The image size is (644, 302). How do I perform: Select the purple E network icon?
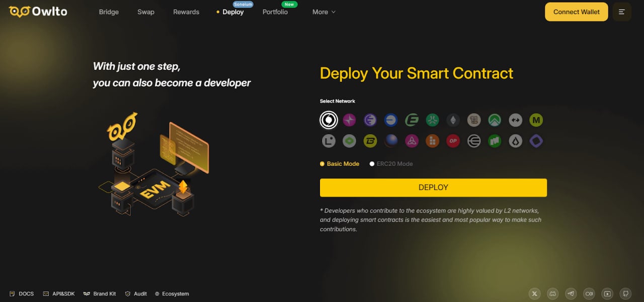click(x=370, y=120)
